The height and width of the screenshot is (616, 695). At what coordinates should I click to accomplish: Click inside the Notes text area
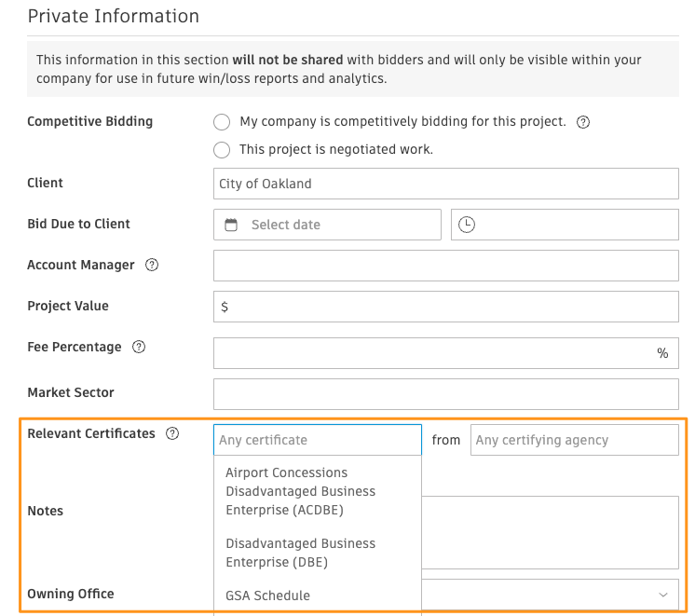(550, 531)
